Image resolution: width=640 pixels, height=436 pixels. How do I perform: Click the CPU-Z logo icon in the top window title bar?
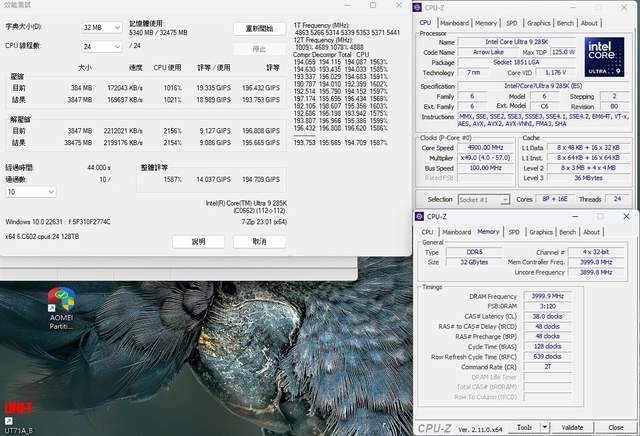click(x=418, y=7)
